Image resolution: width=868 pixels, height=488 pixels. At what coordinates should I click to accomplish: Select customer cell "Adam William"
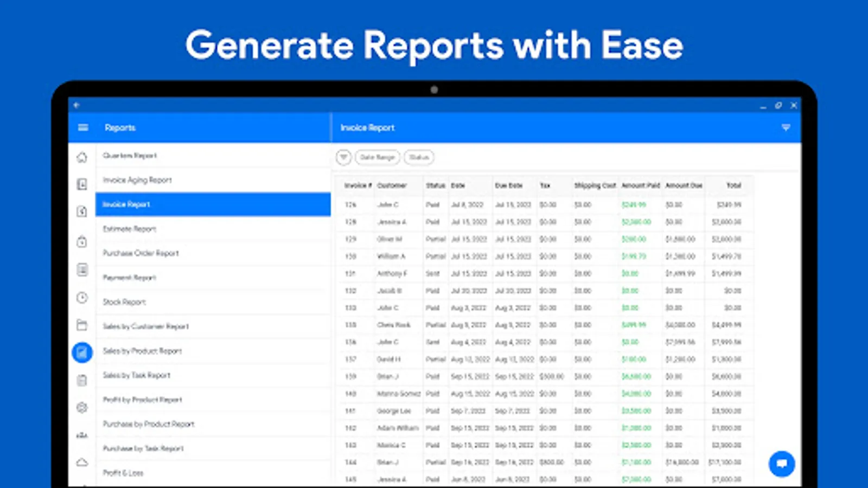click(x=398, y=428)
